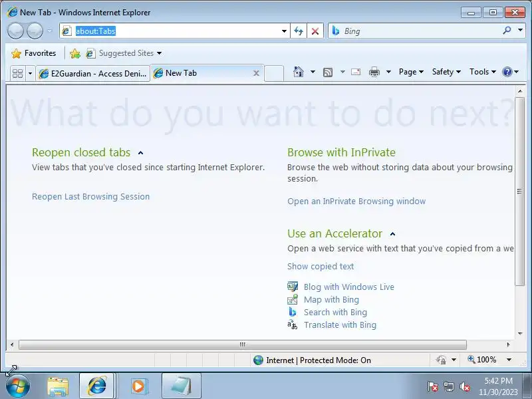Open the search provider dropdown arrow
The height and width of the screenshot is (399, 532).
(520, 30)
